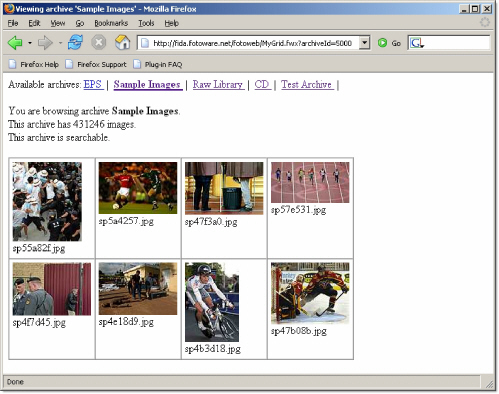Open the CD archive link
This screenshot has width=499, height=394.
coord(262,84)
